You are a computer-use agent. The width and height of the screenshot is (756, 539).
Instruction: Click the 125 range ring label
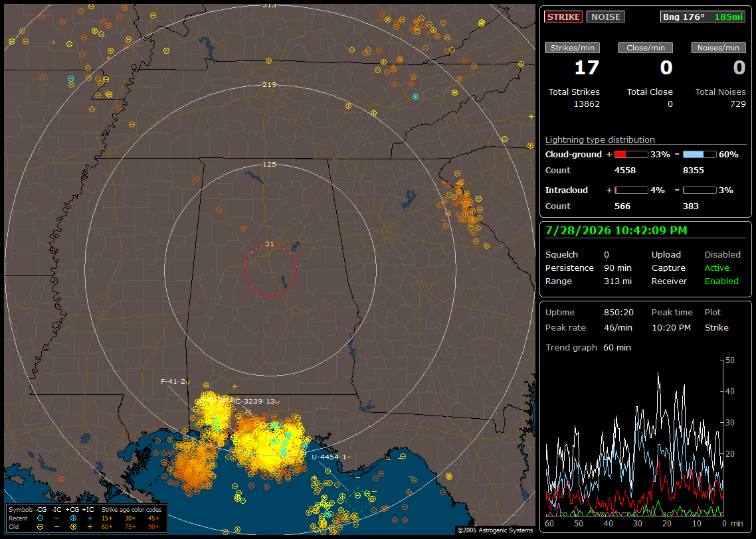point(269,164)
